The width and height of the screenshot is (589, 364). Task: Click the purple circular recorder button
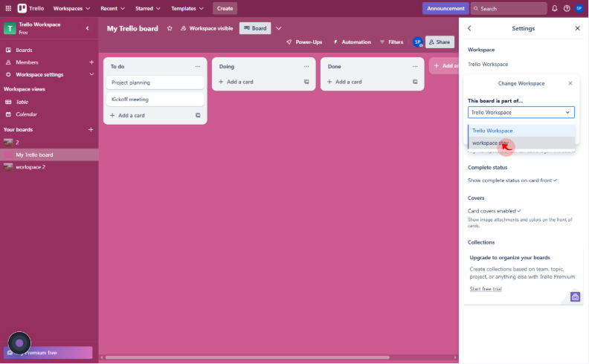tap(19, 343)
